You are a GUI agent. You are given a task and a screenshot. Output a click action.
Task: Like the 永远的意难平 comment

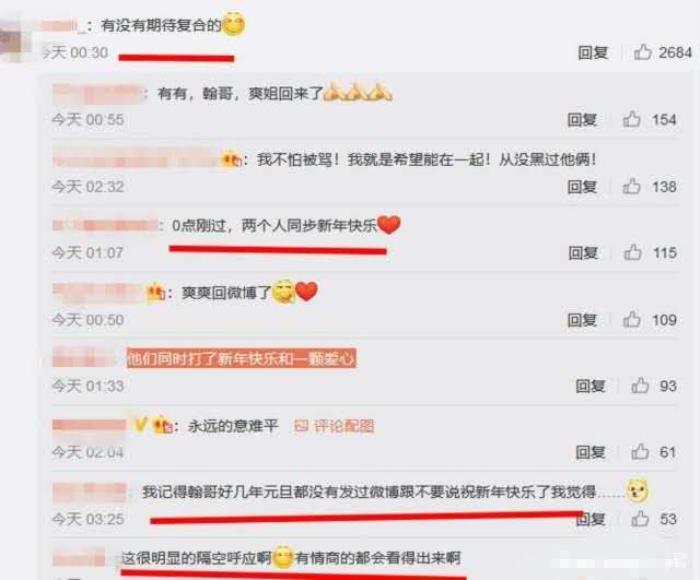click(640, 452)
